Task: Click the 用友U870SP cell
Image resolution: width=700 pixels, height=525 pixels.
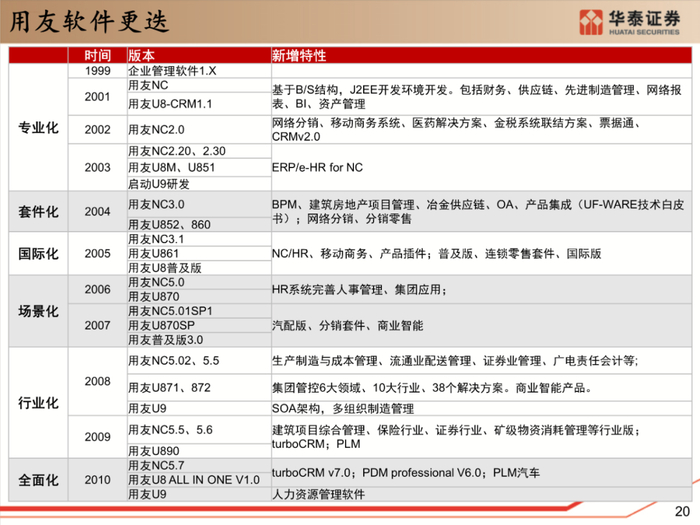Action: pos(199,325)
